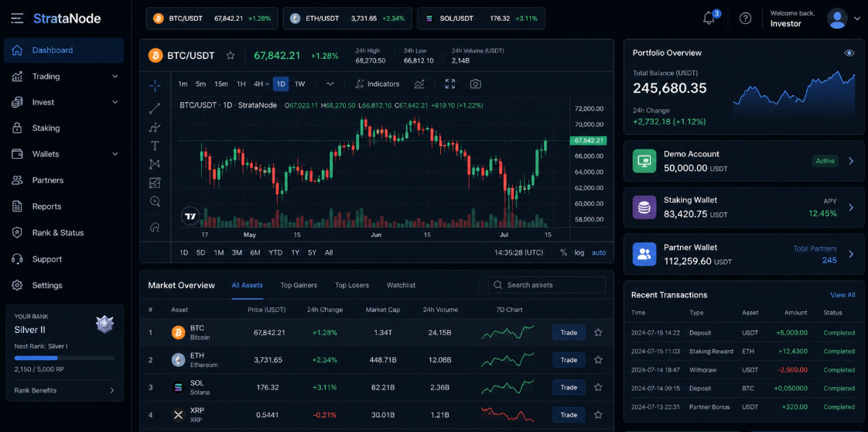Screen dimensions: 868x432
Task: Open the notifications bell
Action: pyautogui.click(x=709, y=19)
